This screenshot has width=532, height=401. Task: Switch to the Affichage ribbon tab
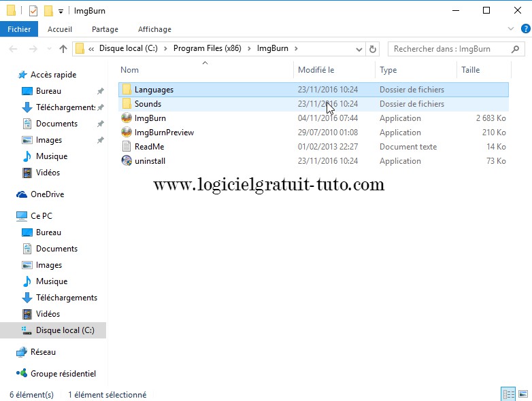154,29
